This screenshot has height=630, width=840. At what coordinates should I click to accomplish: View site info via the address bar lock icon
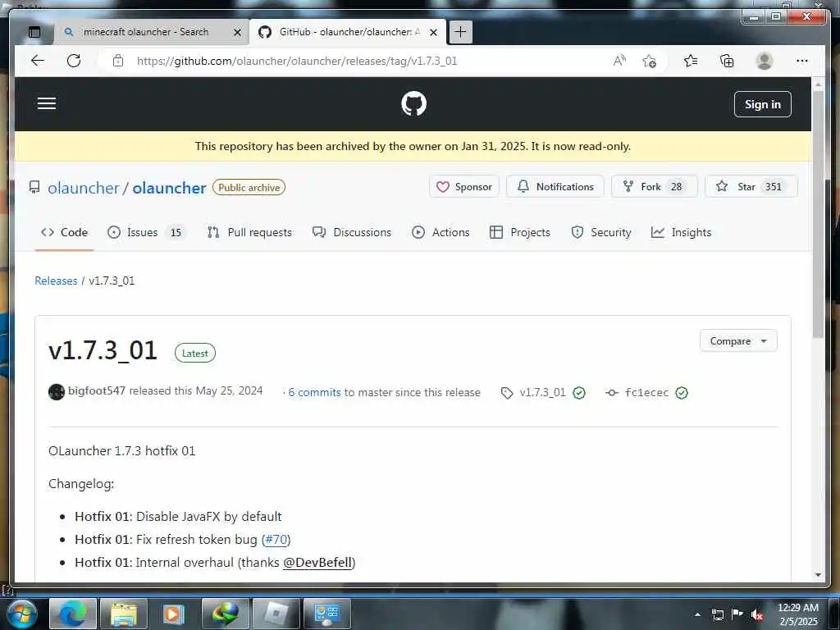(x=118, y=61)
